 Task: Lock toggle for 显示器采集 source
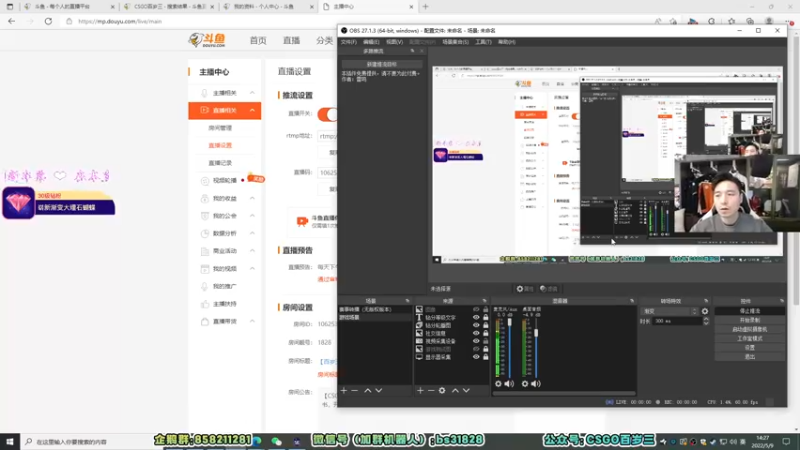coord(485,357)
